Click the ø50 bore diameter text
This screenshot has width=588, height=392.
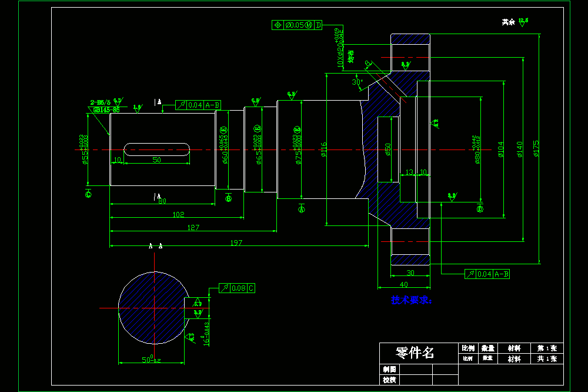click(387, 150)
